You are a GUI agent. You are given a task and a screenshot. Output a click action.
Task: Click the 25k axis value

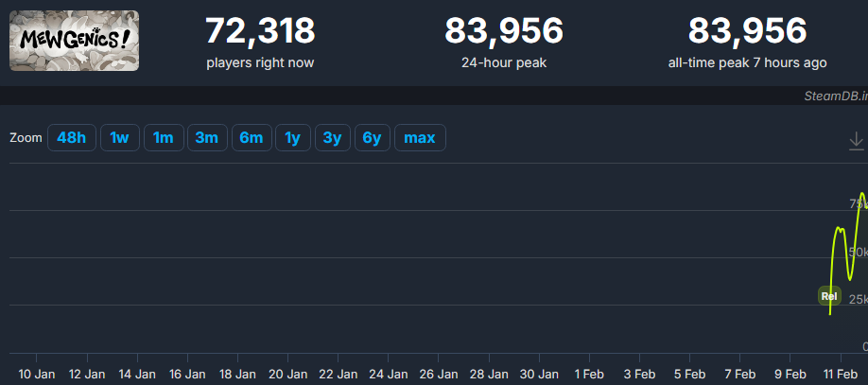(858, 300)
